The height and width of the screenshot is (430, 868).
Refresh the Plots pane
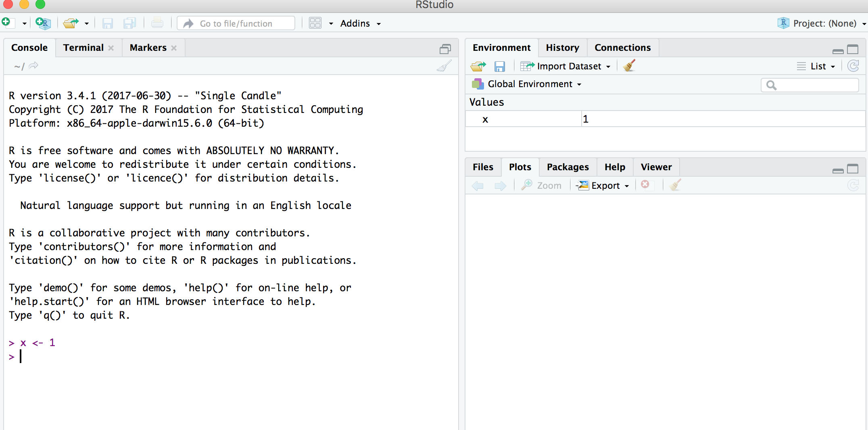tap(853, 185)
